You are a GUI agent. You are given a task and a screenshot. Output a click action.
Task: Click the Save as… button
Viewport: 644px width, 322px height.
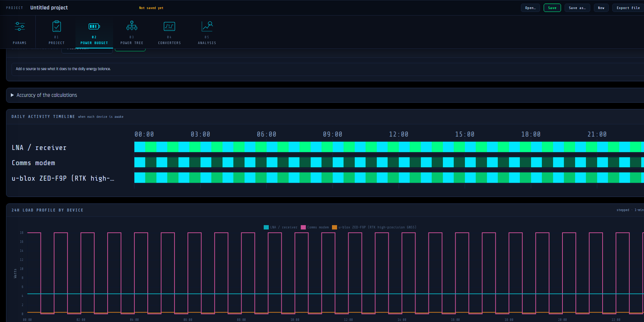pyautogui.click(x=577, y=8)
